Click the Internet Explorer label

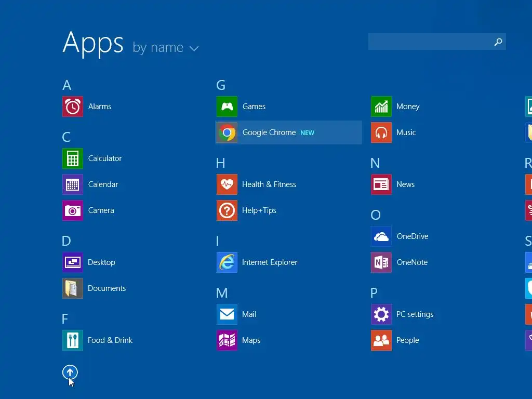tap(270, 262)
